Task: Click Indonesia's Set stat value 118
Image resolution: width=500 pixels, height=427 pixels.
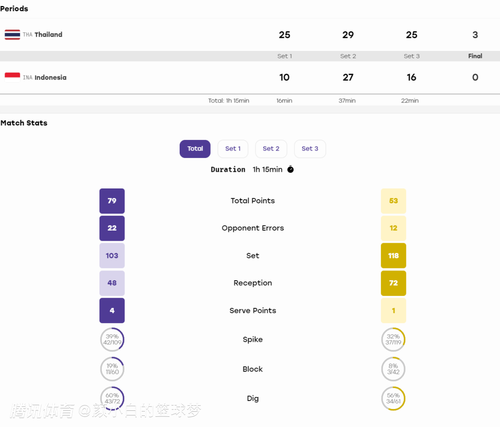Action: pos(393,256)
